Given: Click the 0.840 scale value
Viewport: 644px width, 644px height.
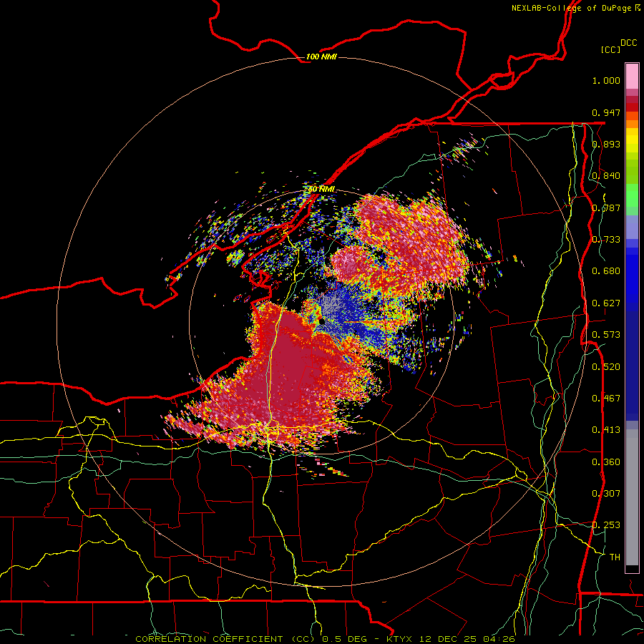Looking at the screenshot, I should [x=606, y=176].
